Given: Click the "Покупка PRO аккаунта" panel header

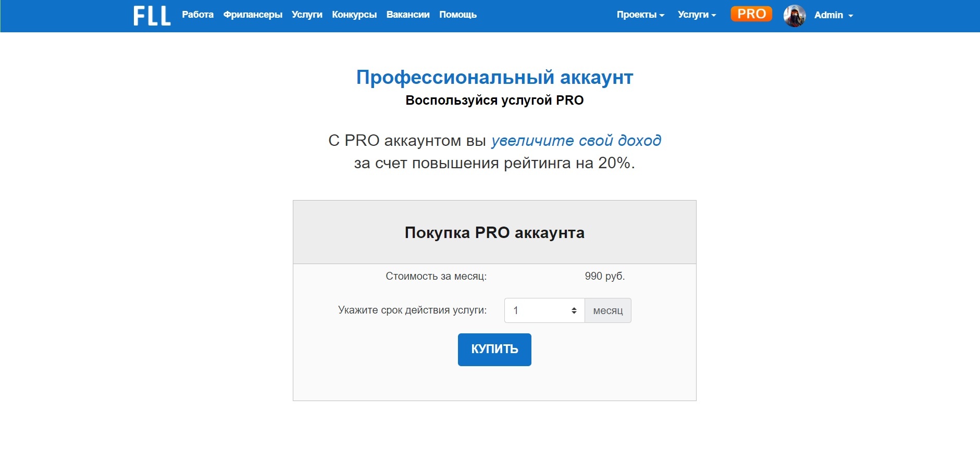Looking at the screenshot, I should tap(494, 232).
